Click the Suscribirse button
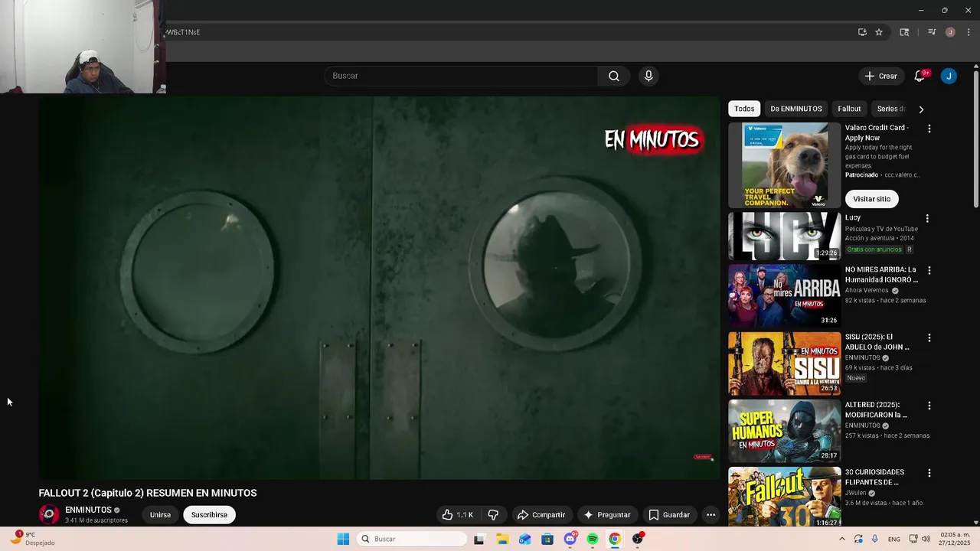Image resolution: width=980 pixels, height=551 pixels. coord(209,515)
